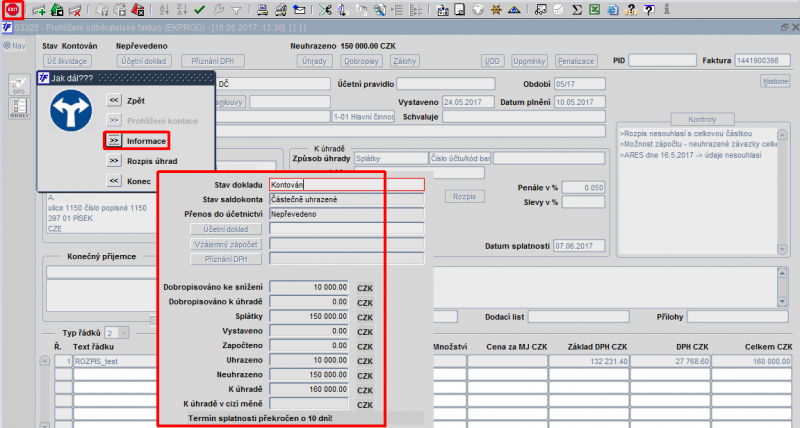Click the ÚKOLY checklist sidebar icon
800x428 pixels.
click(x=19, y=108)
